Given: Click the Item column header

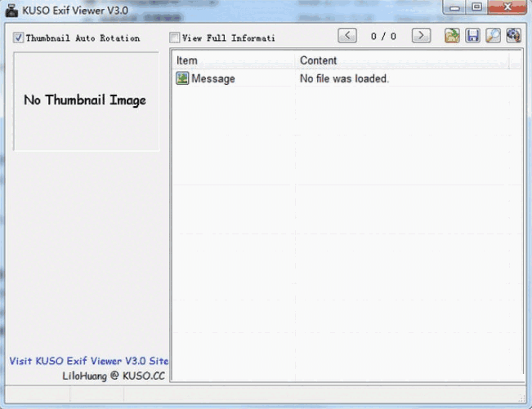Looking at the screenshot, I should click(x=233, y=60).
